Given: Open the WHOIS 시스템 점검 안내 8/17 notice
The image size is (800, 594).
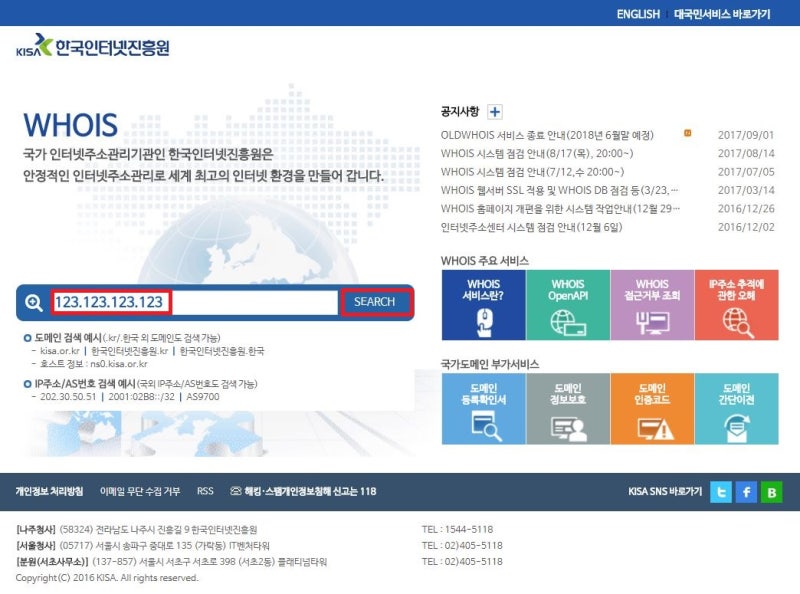Looking at the screenshot, I should [x=537, y=154].
